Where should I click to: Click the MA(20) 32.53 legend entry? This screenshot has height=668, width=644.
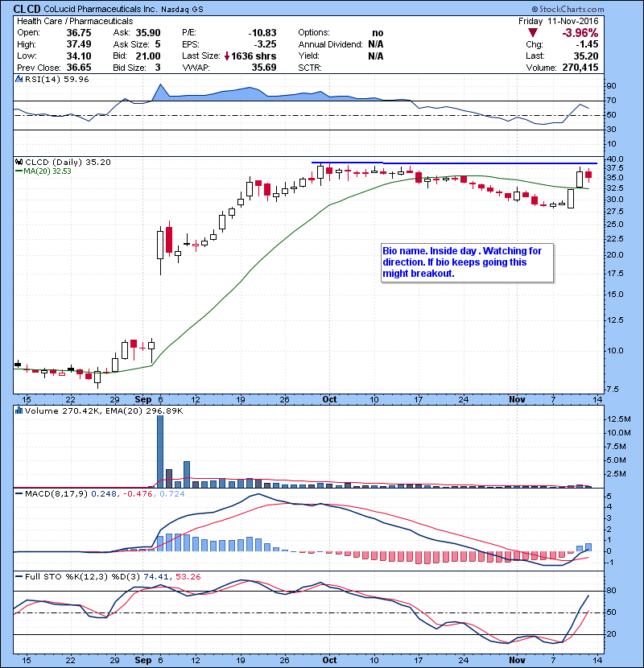[47, 171]
